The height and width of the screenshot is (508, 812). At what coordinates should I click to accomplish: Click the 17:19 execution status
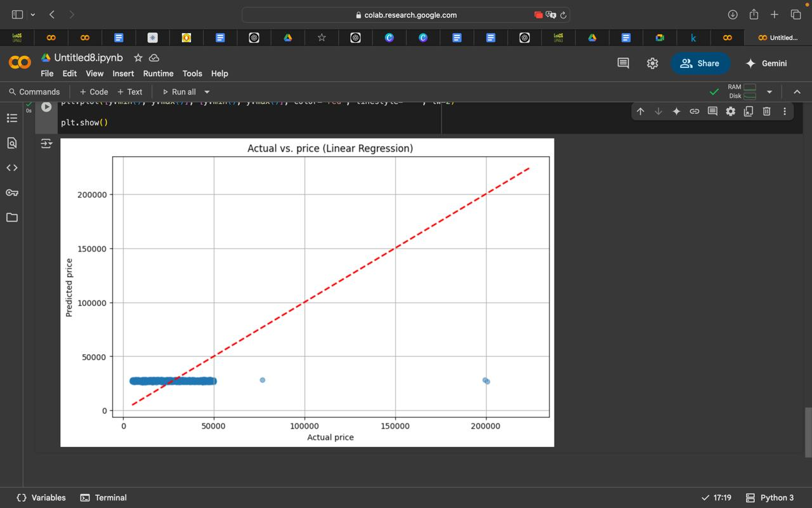coord(716,498)
